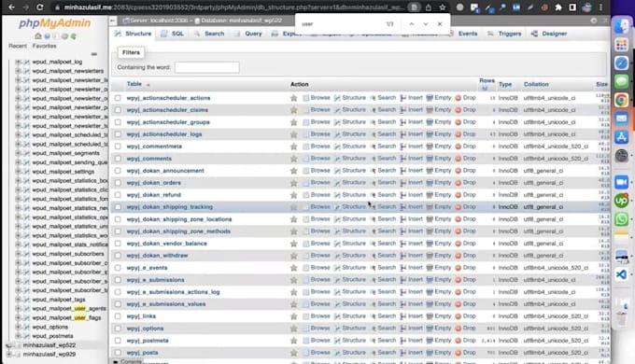The width and height of the screenshot is (635, 364).
Task: Drop the wpyj_actionscheduler_logs table
Action: tap(465, 134)
